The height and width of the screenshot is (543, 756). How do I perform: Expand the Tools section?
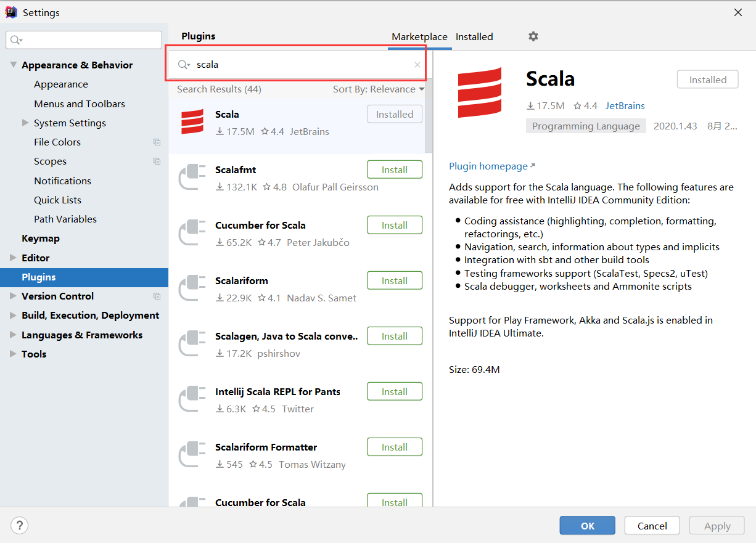14,354
